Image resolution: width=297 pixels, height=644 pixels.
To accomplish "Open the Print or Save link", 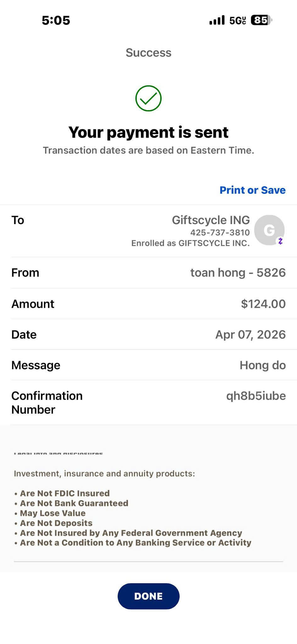I will [252, 190].
